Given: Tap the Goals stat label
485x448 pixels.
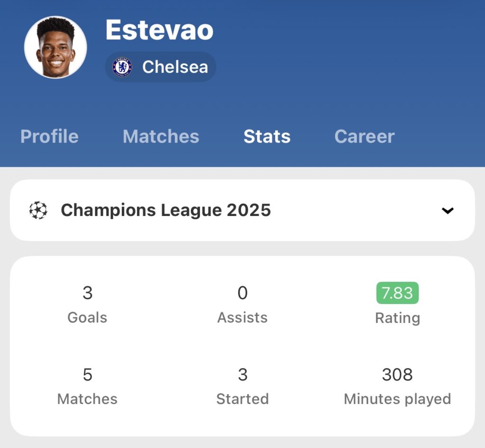Looking at the screenshot, I should pos(88,317).
